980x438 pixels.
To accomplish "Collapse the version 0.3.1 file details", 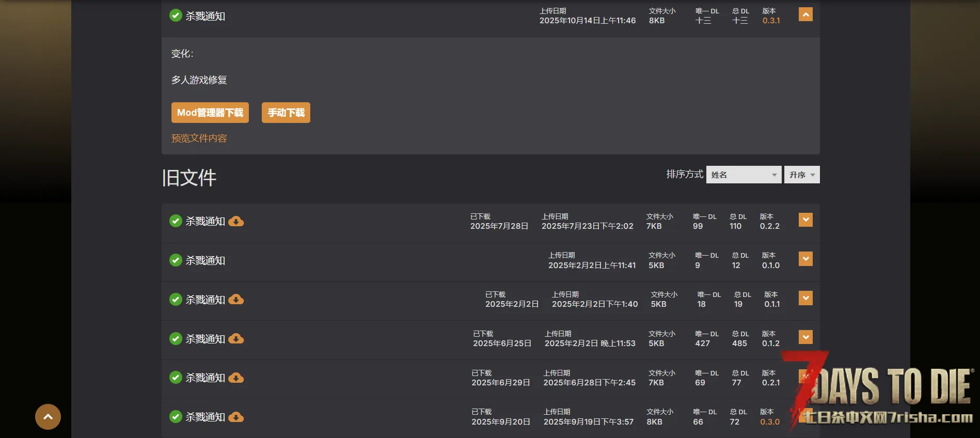I will click(805, 14).
